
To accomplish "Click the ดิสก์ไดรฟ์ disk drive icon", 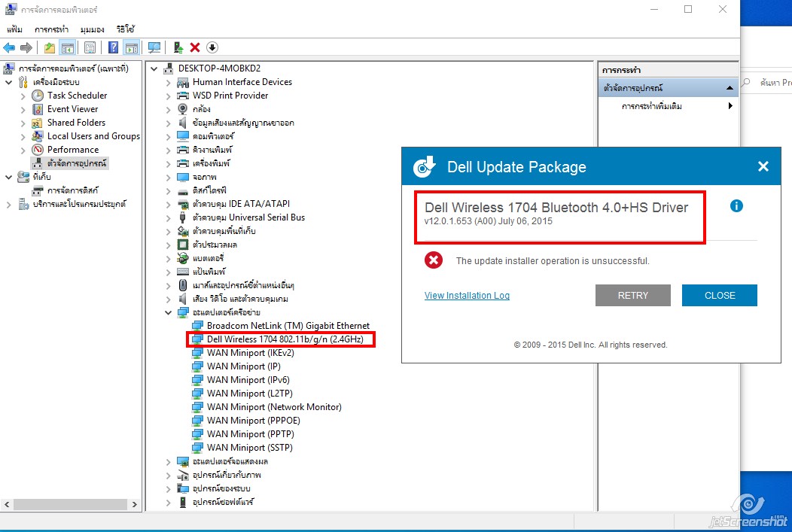I will tap(183, 191).
